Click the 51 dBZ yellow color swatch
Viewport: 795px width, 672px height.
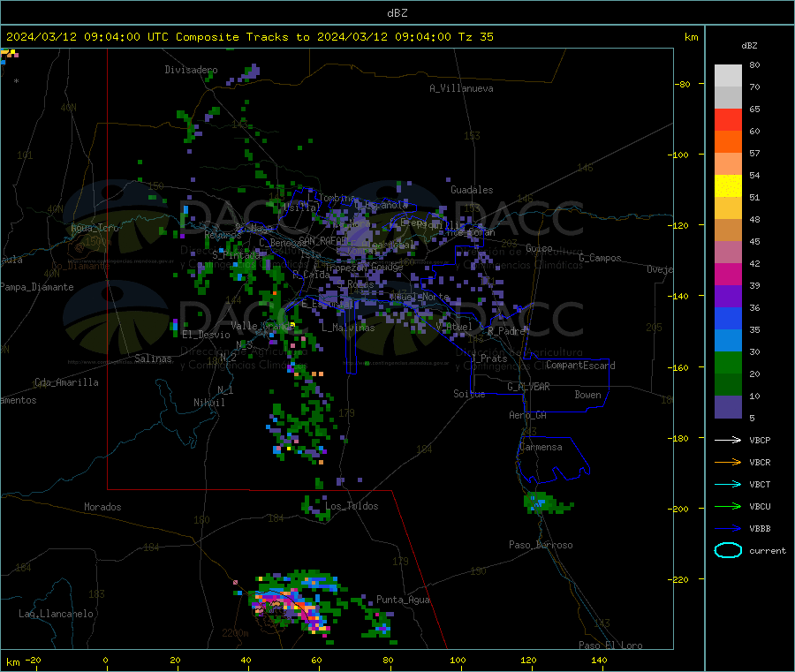728,186
